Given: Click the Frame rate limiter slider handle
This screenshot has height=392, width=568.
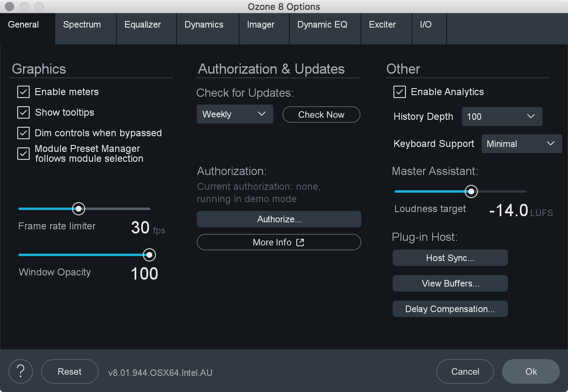Looking at the screenshot, I should [79, 209].
